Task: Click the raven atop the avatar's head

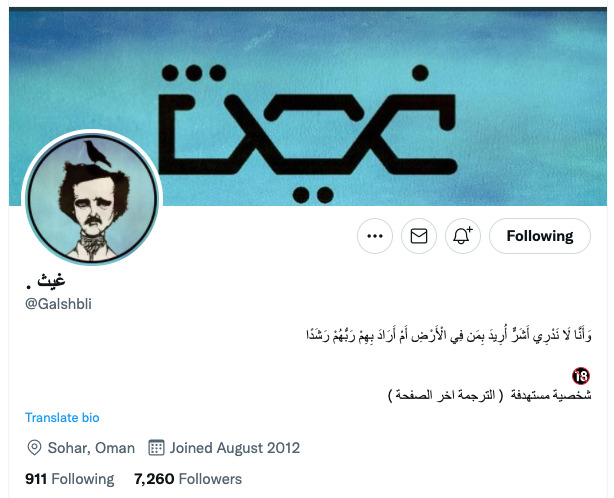Action: 96,153
